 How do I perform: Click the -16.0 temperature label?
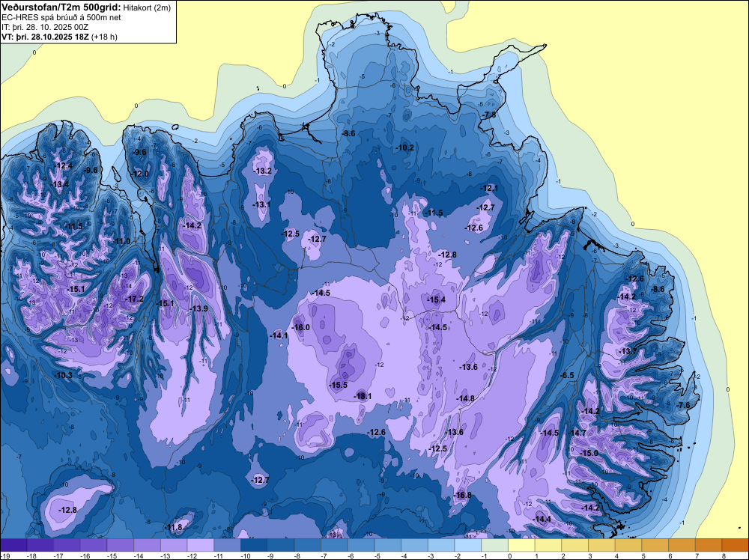click(301, 327)
